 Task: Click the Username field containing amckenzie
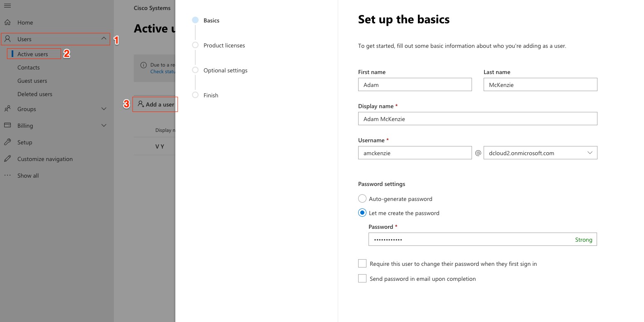[x=415, y=153]
